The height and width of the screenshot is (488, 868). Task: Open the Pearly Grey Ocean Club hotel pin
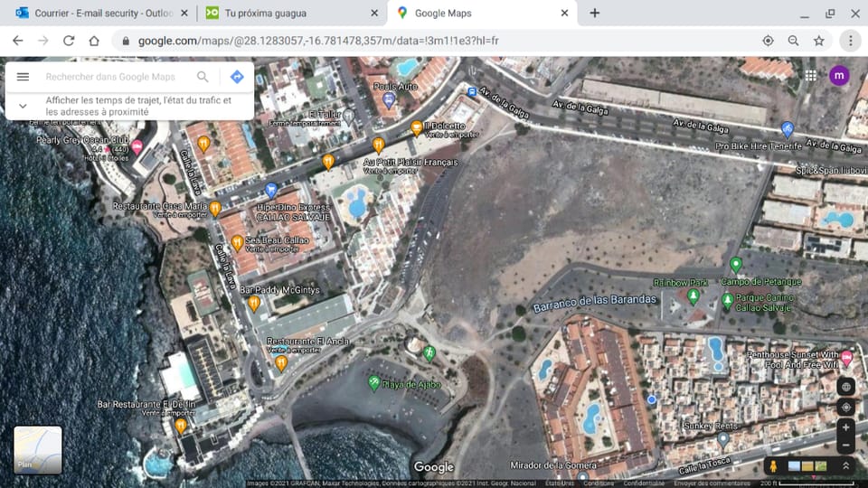[137, 147]
